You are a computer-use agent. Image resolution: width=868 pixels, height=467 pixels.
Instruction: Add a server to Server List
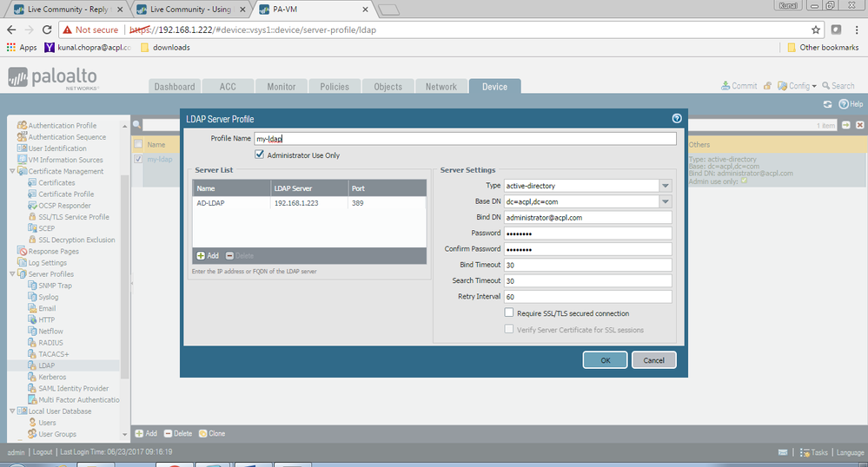(x=209, y=255)
